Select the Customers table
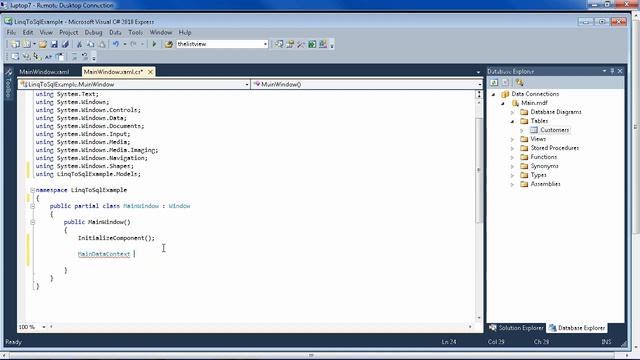The height and width of the screenshot is (360, 640). point(554,130)
